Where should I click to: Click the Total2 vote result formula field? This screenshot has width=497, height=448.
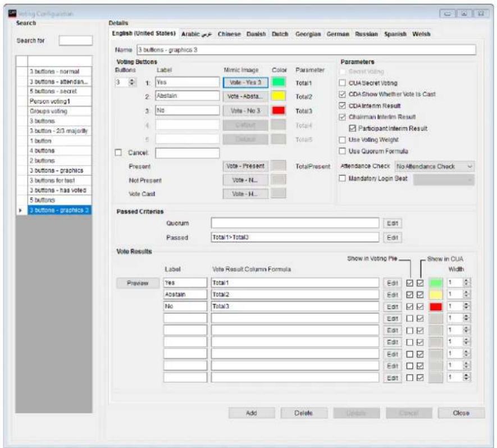pyautogui.click(x=295, y=295)
